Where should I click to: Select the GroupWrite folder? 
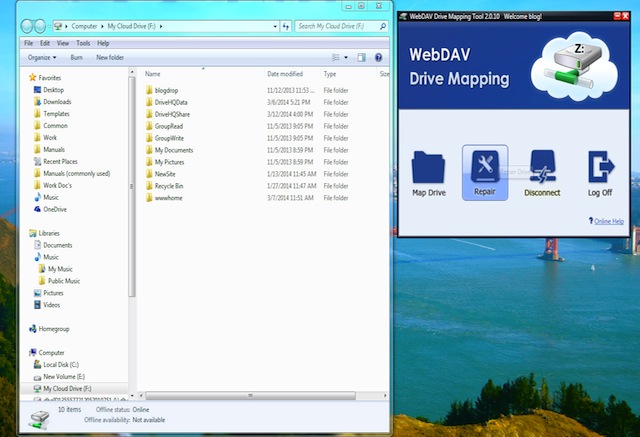[x=169, y=138]
